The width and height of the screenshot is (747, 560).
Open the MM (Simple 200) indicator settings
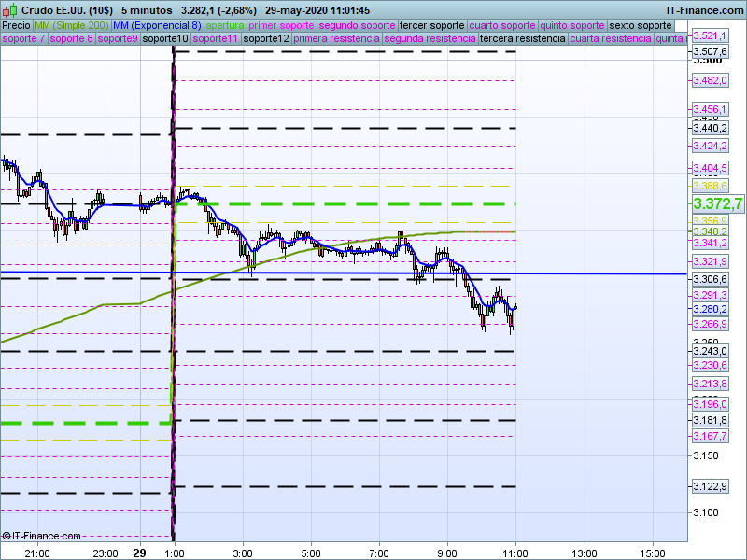72,26
